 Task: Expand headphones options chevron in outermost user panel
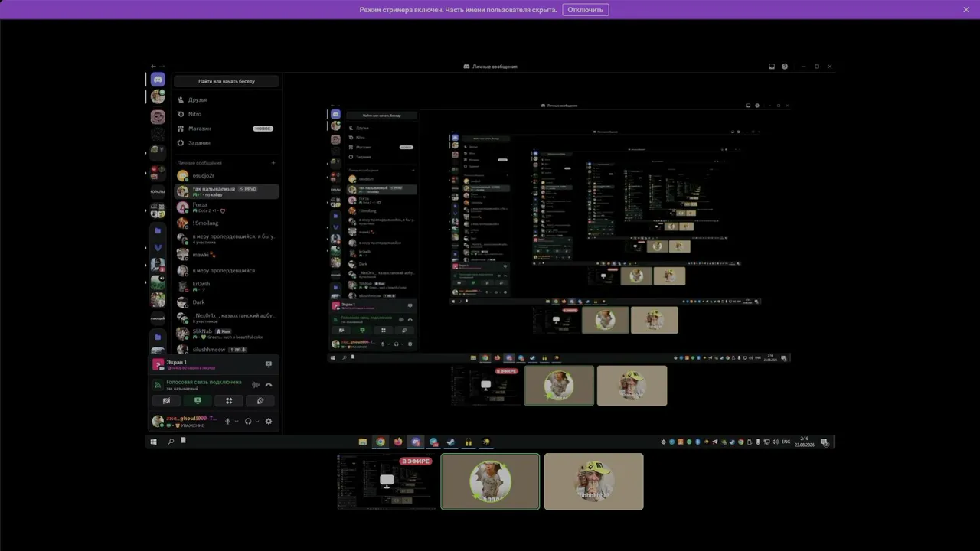click(257, 422)
